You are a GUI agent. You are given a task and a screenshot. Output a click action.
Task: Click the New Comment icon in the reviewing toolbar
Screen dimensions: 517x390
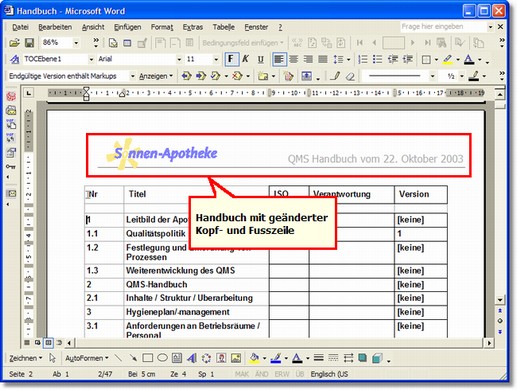(x=263, y=76)
